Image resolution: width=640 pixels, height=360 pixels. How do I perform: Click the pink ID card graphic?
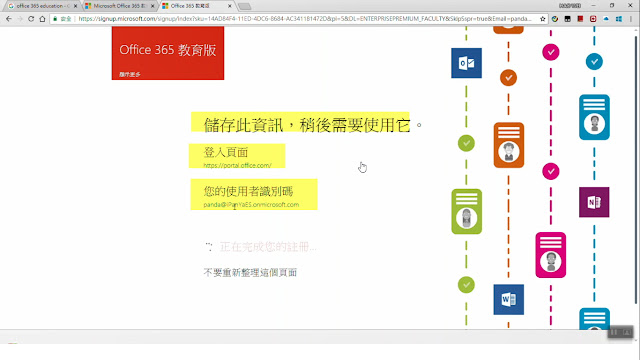551,255
